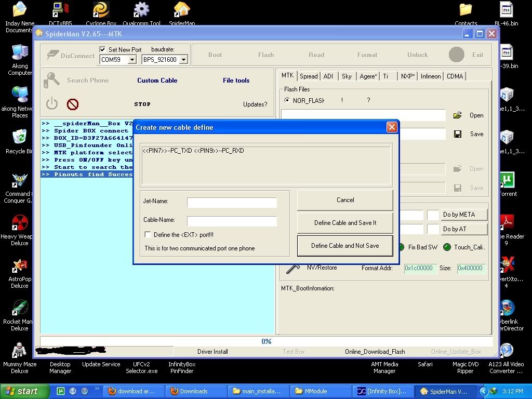The height and width of the screenshot is (399, 532).
Task: Click the green Fix Bad SW indicator
Action: pos(402,247)
